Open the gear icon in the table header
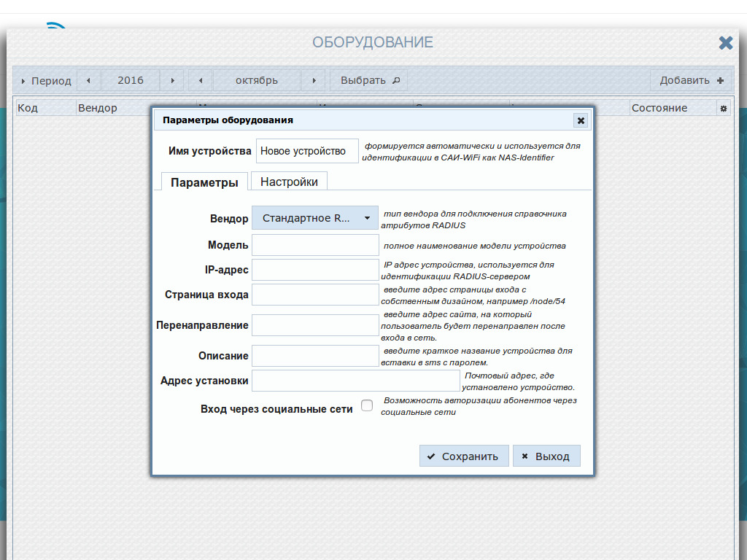Viewport: 747px width, 560px height. pyautogui.click(x=721, y=107)
